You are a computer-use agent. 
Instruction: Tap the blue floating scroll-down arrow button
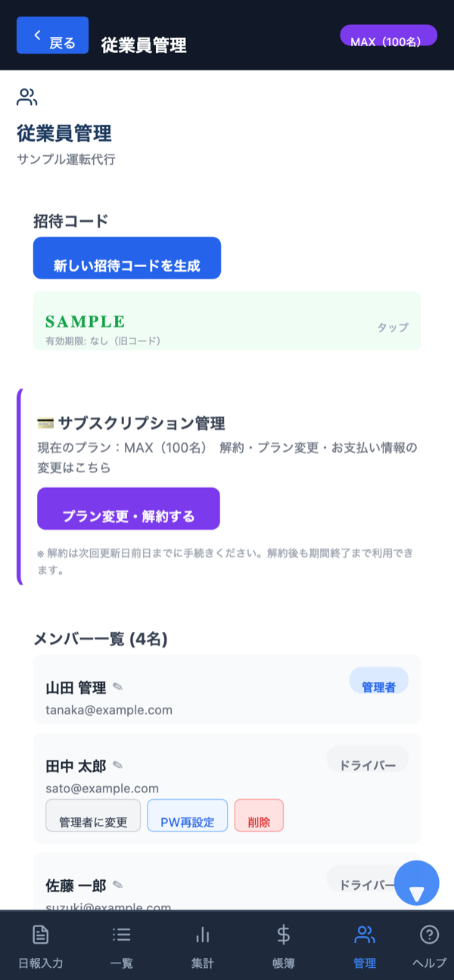point(417,883)
